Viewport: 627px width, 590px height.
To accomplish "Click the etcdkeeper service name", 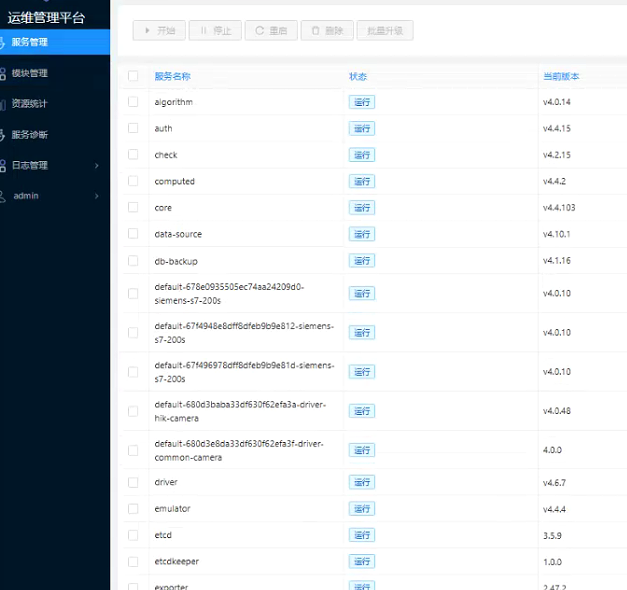I will (177, 562).
